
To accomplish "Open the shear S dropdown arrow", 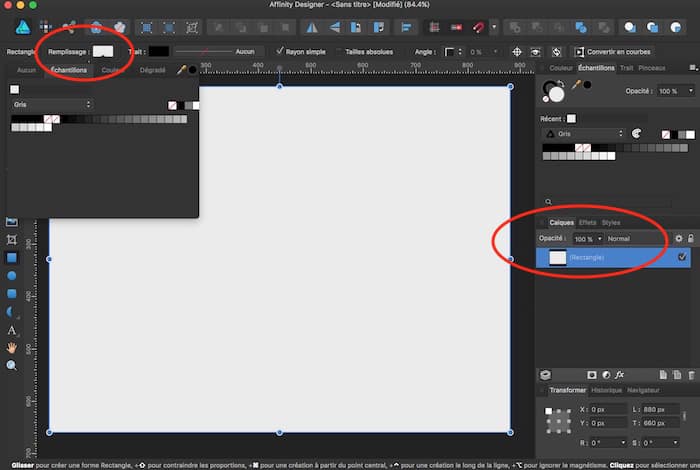I will pos(675,443).
